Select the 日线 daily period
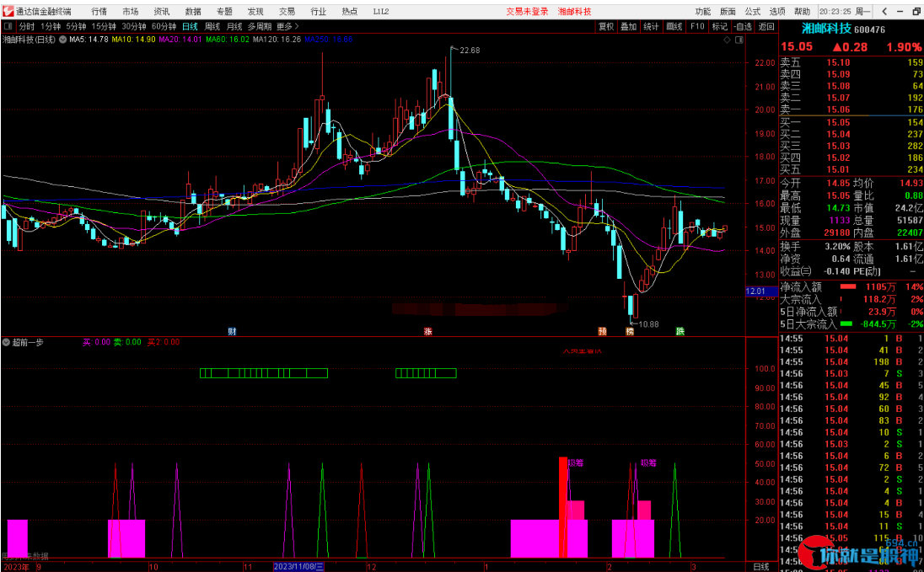 [190, 26]
